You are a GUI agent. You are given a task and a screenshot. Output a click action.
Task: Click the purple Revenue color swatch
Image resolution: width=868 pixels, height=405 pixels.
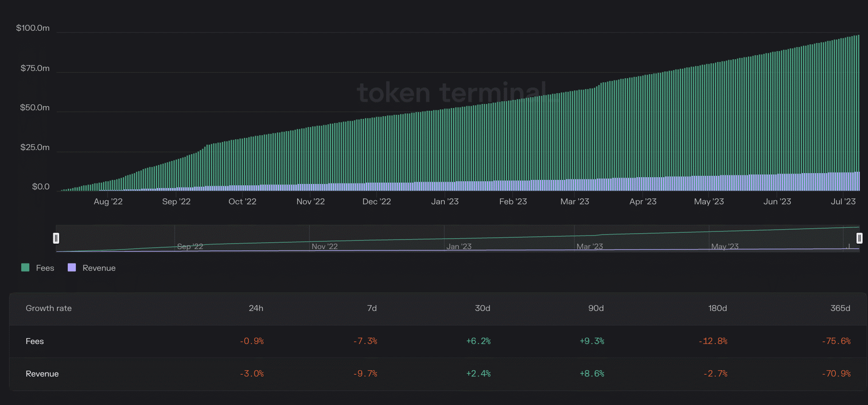pos(71,268)
